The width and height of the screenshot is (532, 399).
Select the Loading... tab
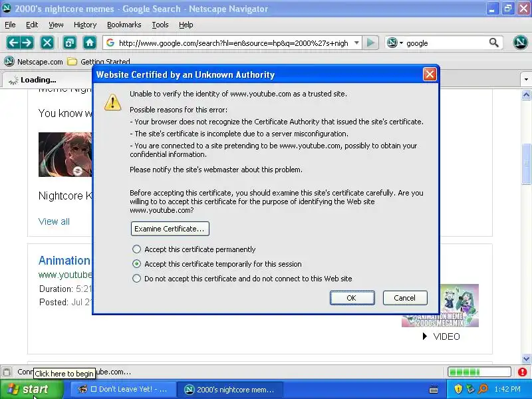tap(47, 80)
